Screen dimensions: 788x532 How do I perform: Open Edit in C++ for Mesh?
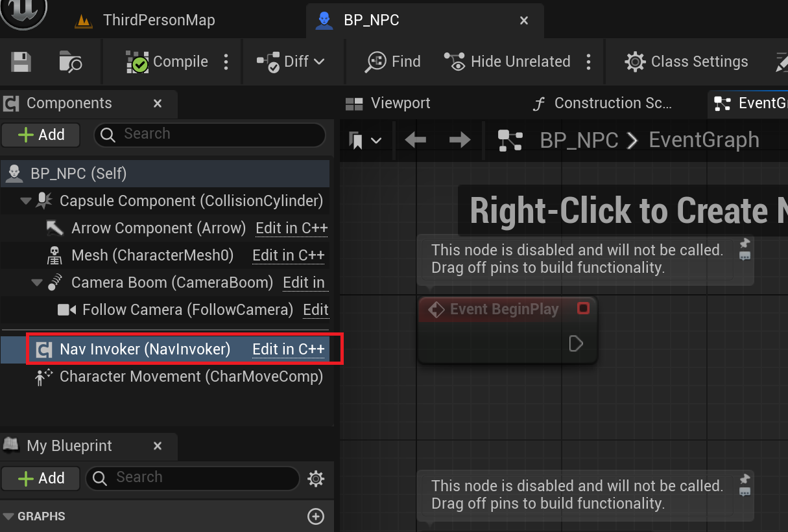[x=289, y=255]
